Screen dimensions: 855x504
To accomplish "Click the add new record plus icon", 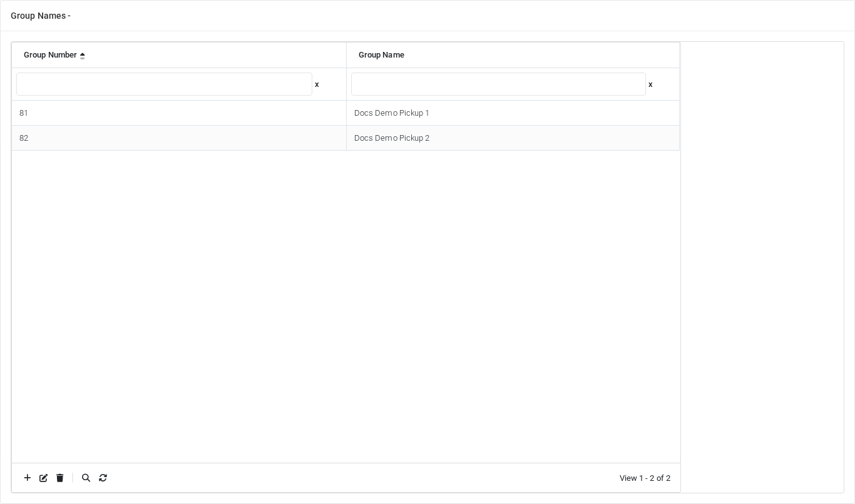I will 28,478.
